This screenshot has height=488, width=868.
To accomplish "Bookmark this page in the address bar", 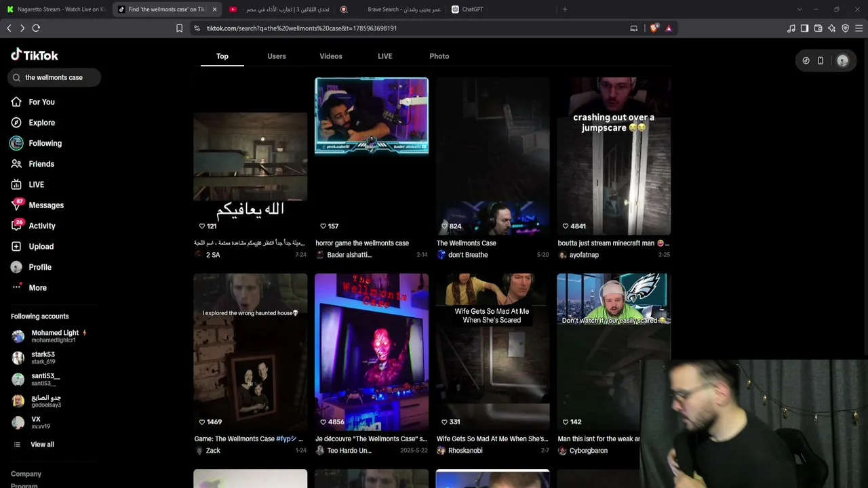I will point(179,28).
